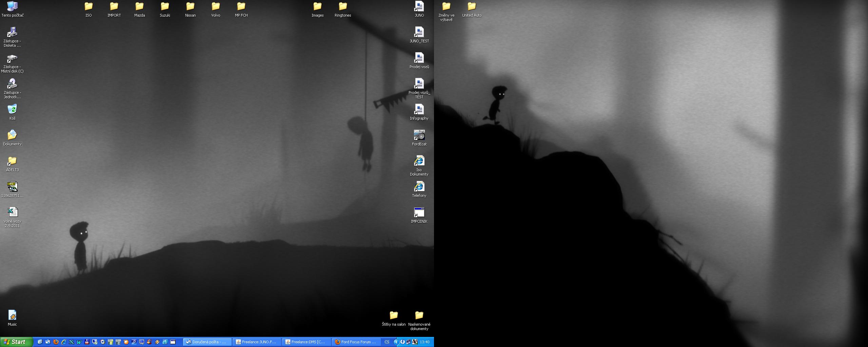The image size is (868, 347).
Task: Open the Volné vozy Excel file
Action: point(12,212)
